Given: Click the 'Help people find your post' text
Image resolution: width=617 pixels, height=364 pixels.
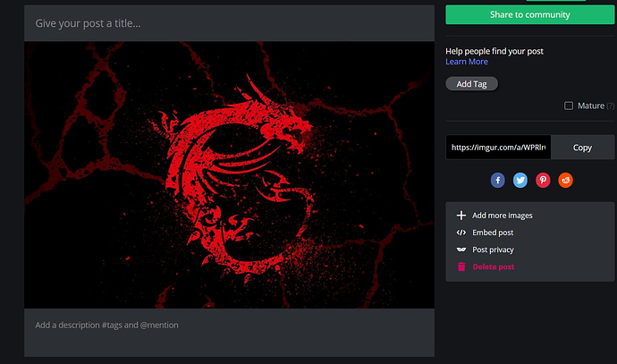Looking at the screenshot, I should [494, 51].
